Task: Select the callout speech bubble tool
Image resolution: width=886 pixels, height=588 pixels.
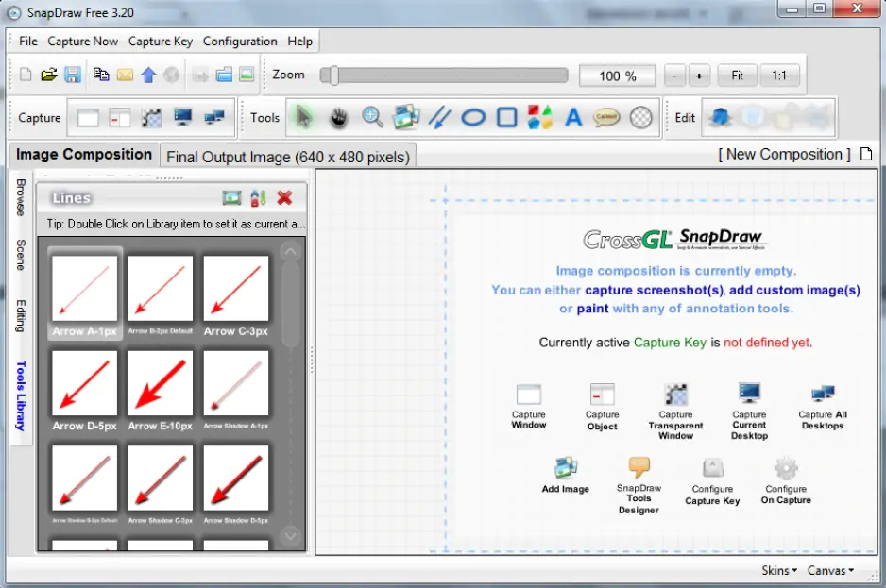Action: click(606, 117)
